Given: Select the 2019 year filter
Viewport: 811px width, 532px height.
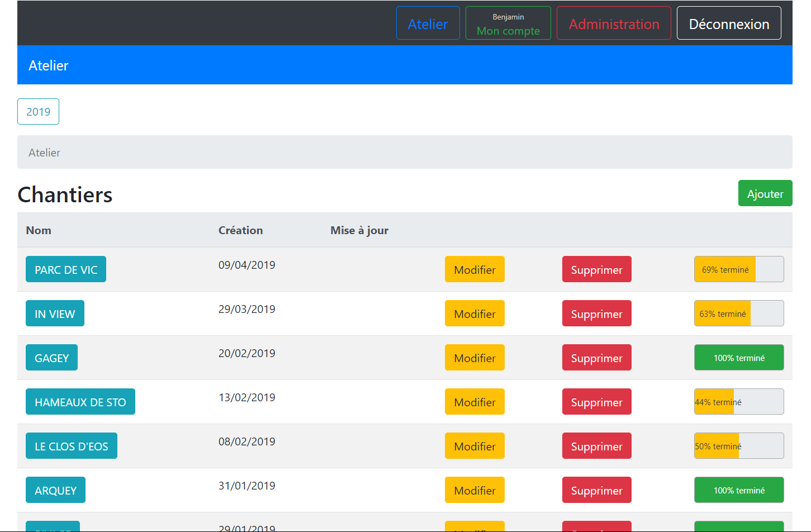Looking at the screenshot, I should tap(38, 112).
